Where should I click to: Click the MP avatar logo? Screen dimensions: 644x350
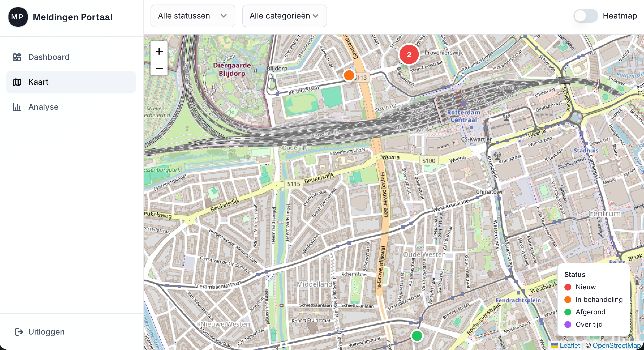click(18, 17)
